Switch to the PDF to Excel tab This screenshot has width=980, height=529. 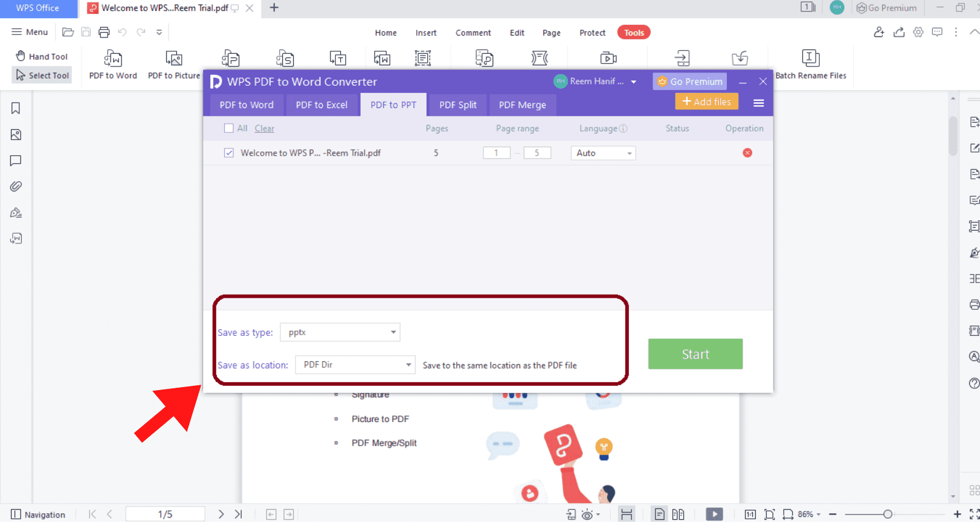click(x=321, y=104)
